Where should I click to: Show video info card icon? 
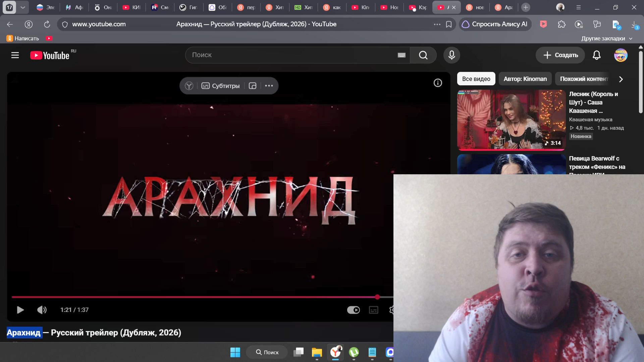(x=438, y=83)
